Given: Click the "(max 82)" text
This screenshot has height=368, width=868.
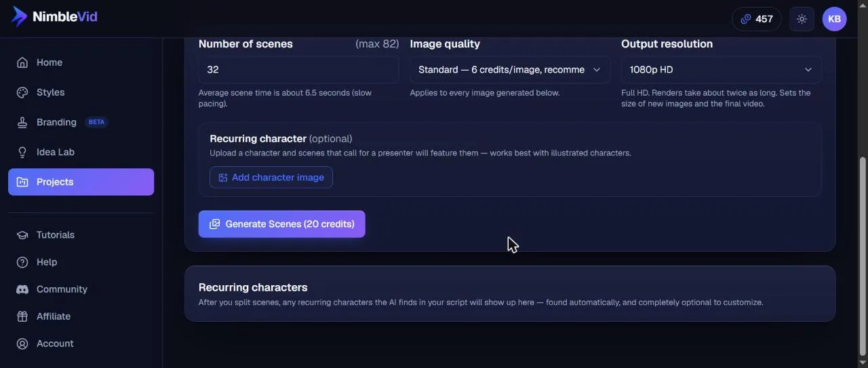Looking at the screenshot, I should click(377, 43).
